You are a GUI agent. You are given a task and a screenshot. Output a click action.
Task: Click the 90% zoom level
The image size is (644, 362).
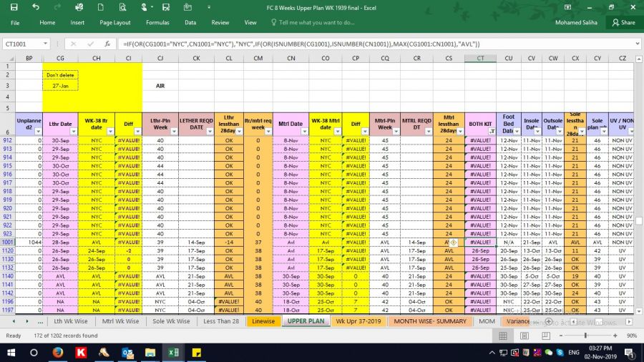632,336
